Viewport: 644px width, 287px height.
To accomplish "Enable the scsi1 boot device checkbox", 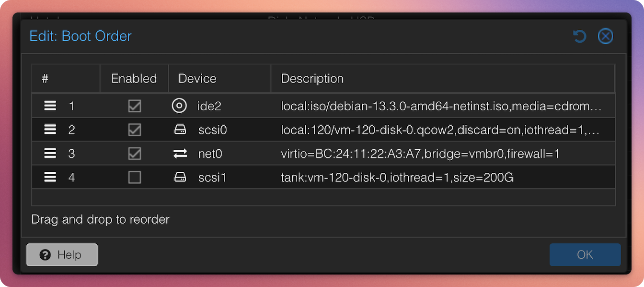I will tap(135, 178).
